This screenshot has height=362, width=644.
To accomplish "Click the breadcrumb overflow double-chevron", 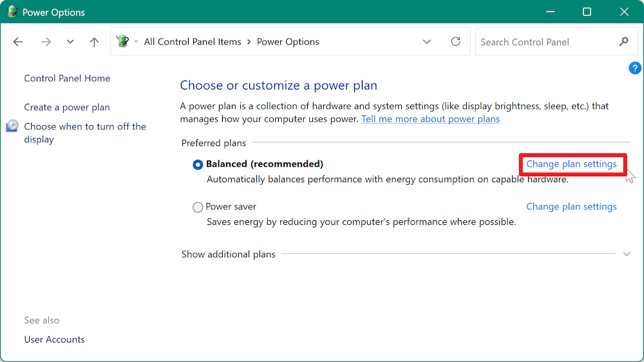I will 136,41.
